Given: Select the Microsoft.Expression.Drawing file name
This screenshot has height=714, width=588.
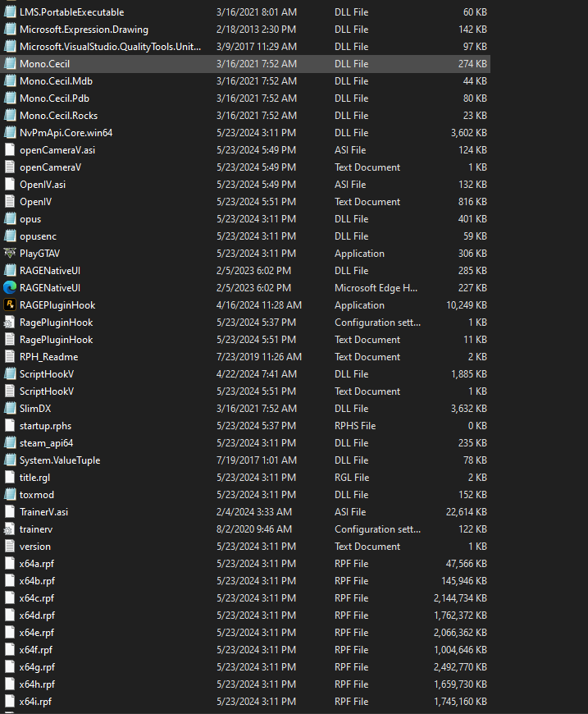Looking at the screenshot, I should point(84,30).
